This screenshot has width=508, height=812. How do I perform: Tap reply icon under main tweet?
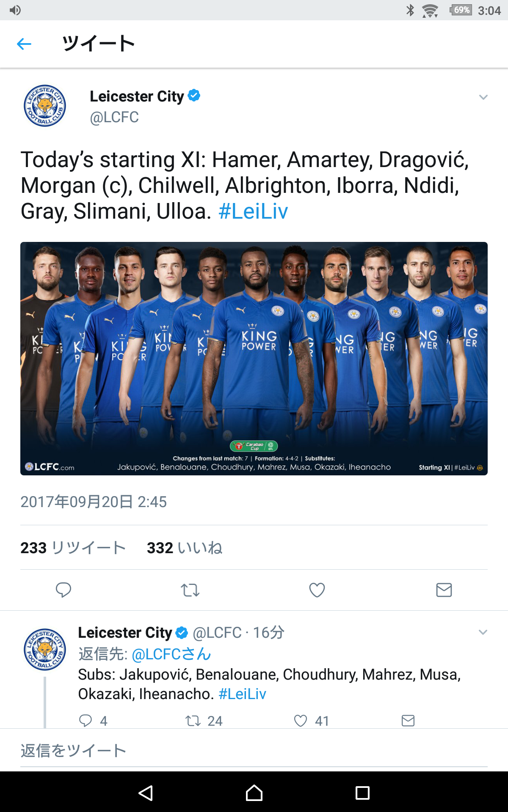coord(63,590)
